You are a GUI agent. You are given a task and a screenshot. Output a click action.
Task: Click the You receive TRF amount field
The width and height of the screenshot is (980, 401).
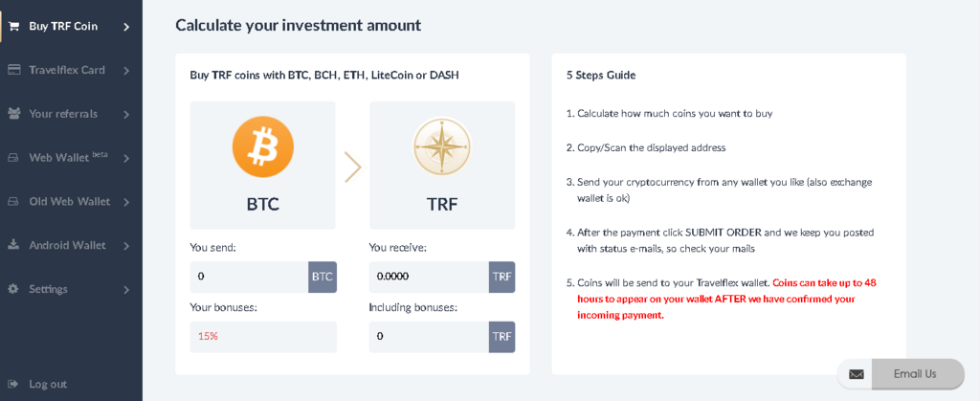429,277
